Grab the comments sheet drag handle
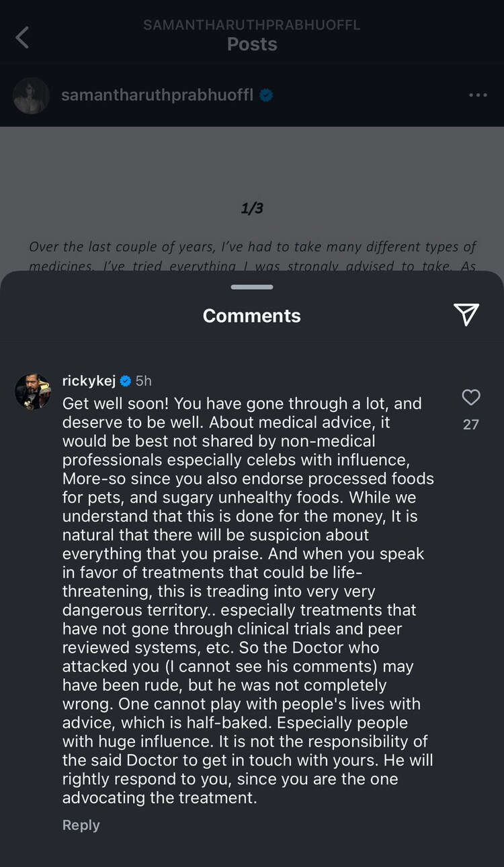Image resolution: width=504 pixels, height=867 pixels. point(252,287)
